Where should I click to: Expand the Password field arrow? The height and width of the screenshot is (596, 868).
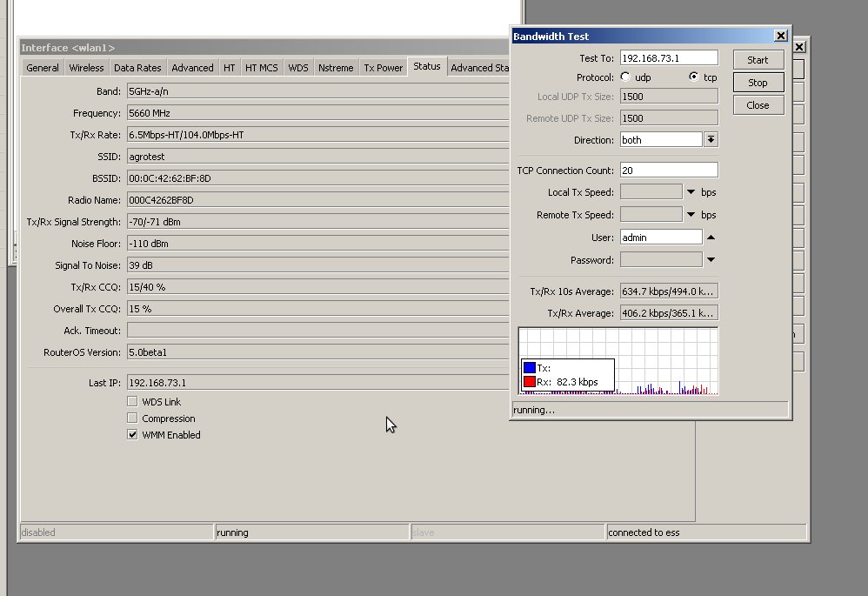711,260
